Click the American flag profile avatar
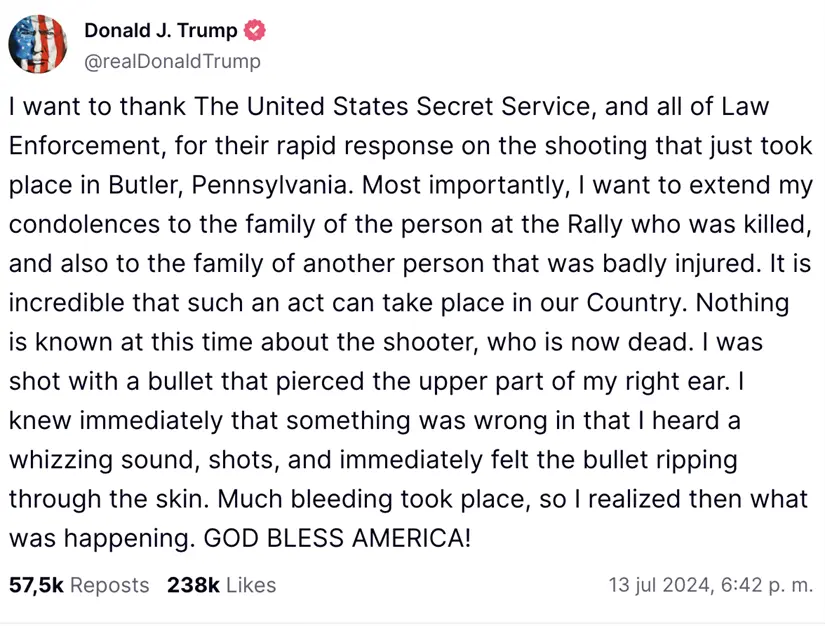This screenshot has width=825, height=626. point(38,45)
